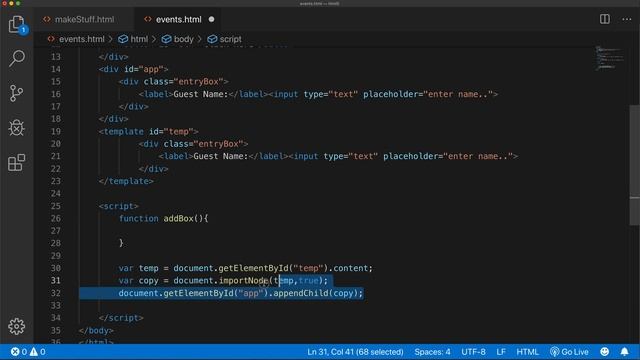Click the editor vertical scrollbar
The height and width of the screenshot is (360, 640).
[x=634, y=165]
